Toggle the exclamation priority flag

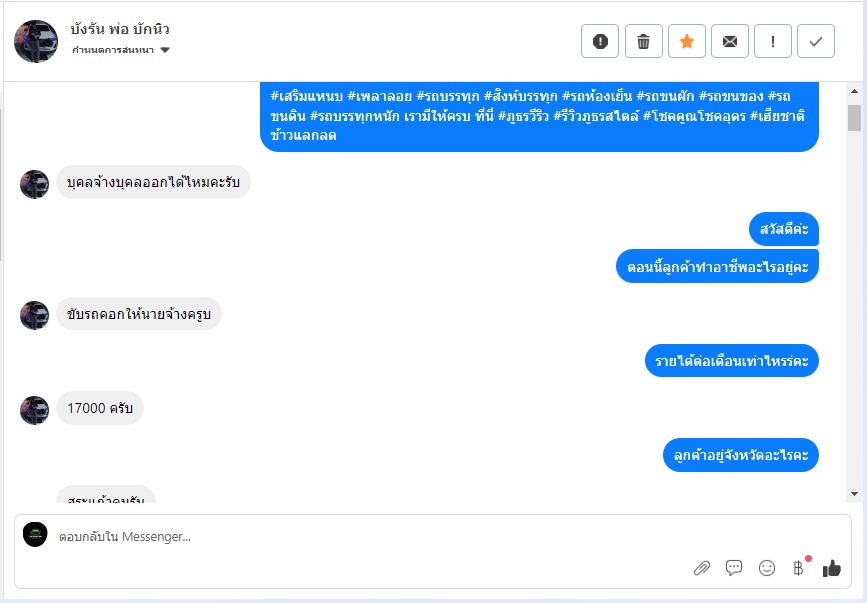(x=773, y=41)
